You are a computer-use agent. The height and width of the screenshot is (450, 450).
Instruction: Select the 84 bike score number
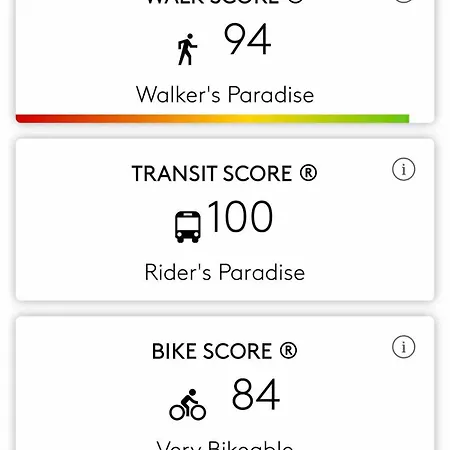coord(256,394)
